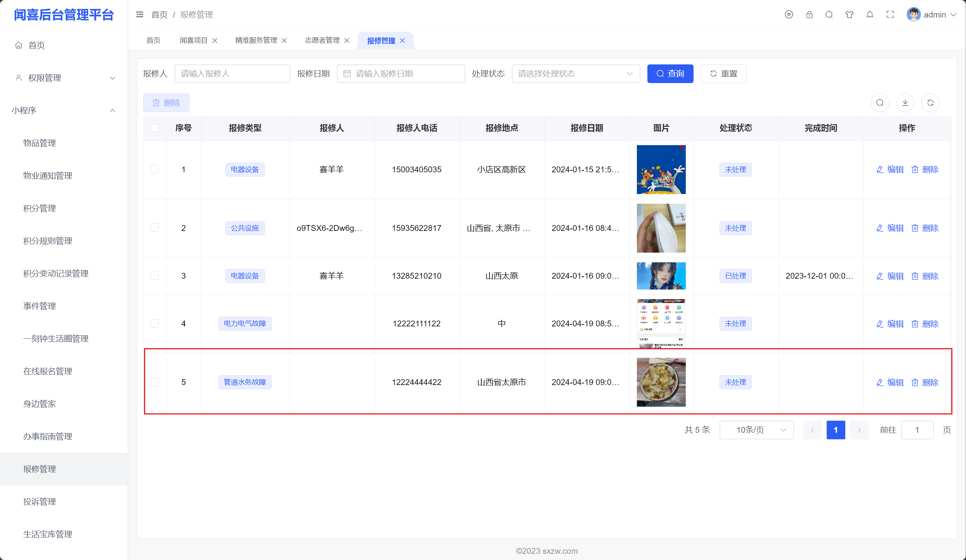Click the 管道水务故障 type tag
The width and height of the screenshot is (966, 560).
[x=245, y=382]
